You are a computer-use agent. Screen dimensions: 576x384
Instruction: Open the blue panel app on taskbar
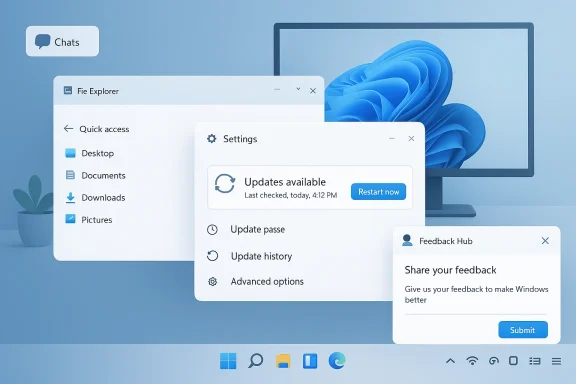coord(310,361)
